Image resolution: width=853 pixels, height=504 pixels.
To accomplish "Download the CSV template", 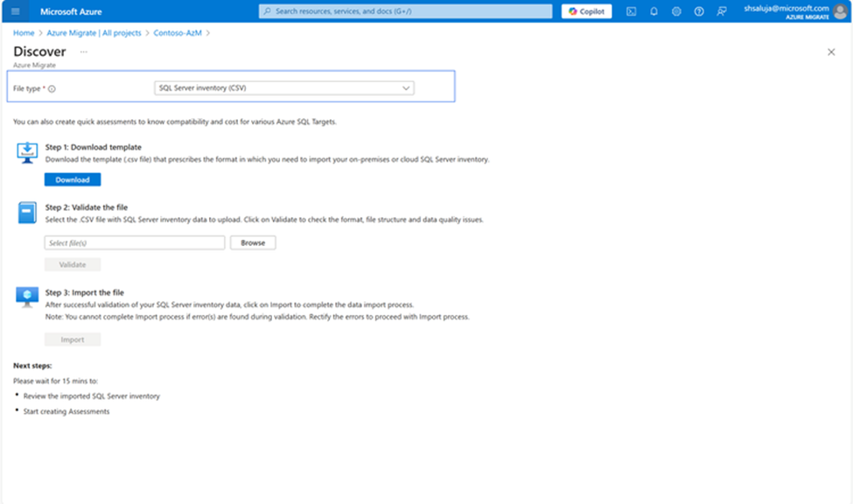I will click(73, 179).
